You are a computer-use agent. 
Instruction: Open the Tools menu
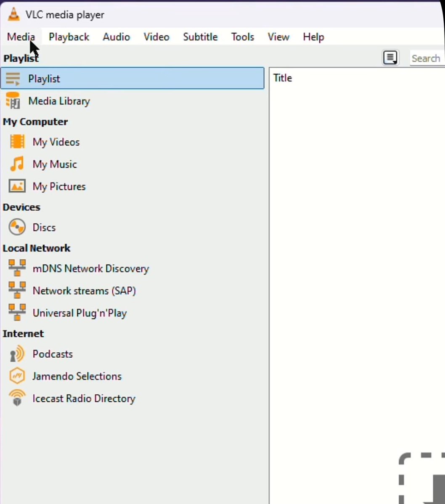tap(242, 37)
